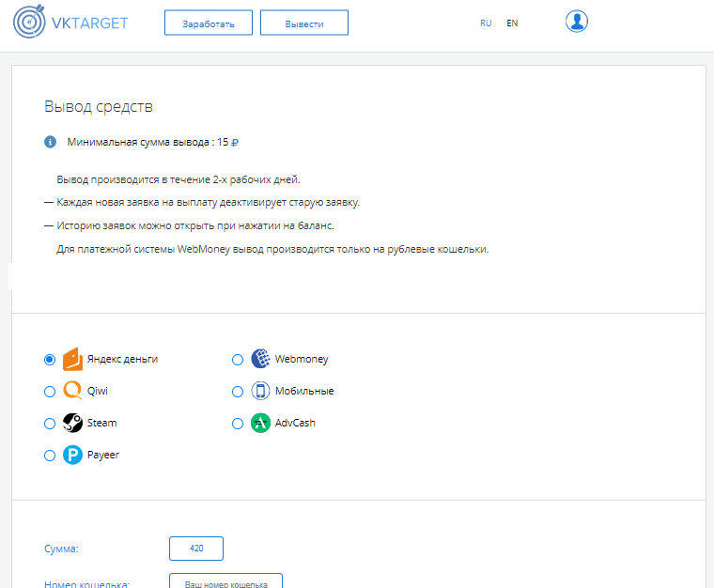Focus the Ваш номер кошелька input field

[x=225, y=581]
